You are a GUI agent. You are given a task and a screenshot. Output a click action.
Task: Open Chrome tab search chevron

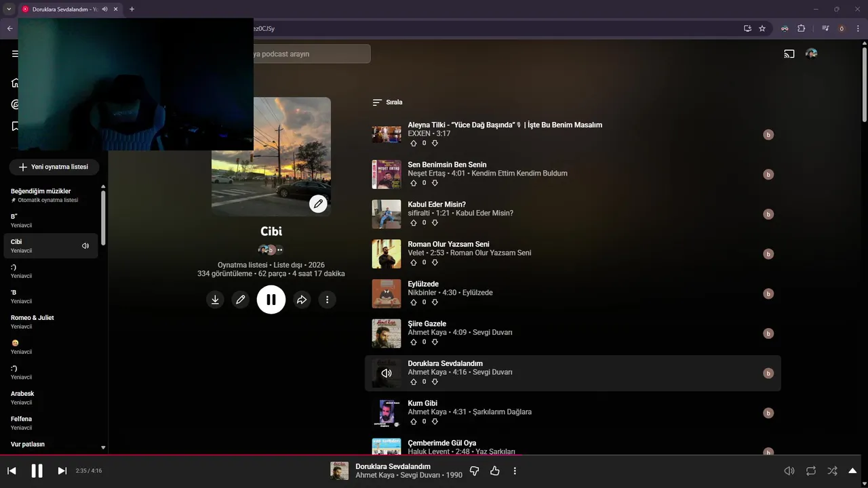(9, 9)
